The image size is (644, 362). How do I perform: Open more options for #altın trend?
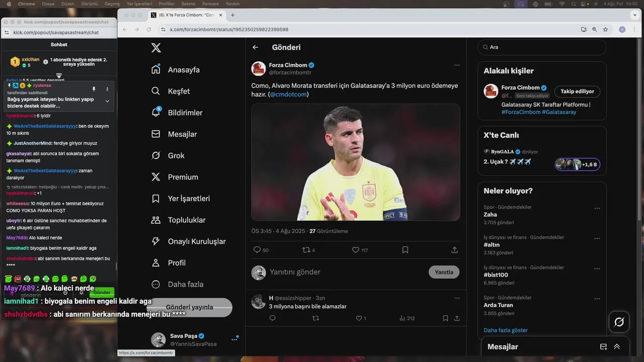pos(597,238)
